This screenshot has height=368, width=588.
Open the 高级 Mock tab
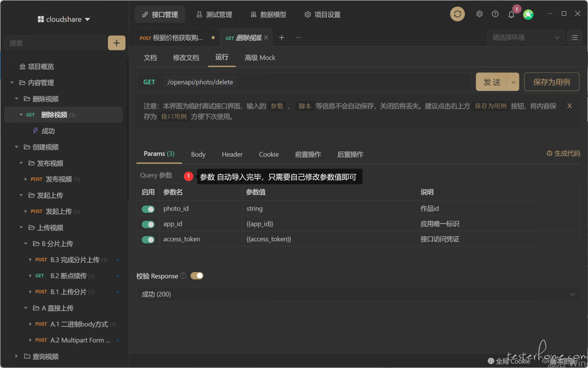click(x=260, y=58)
